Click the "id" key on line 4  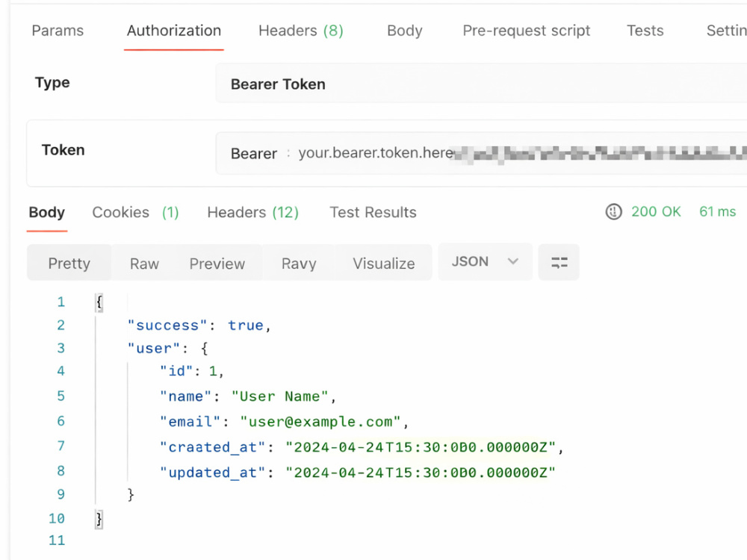tap(176, 371)
